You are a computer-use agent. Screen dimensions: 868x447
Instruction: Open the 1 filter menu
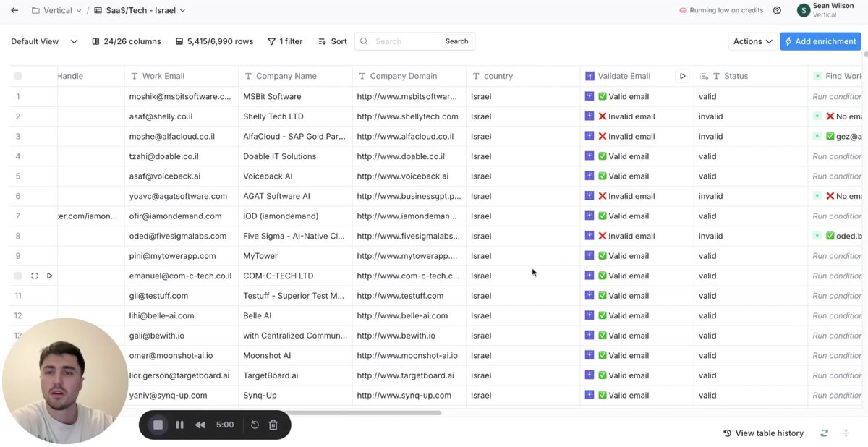pyautogui.click(x=285, y=41)
